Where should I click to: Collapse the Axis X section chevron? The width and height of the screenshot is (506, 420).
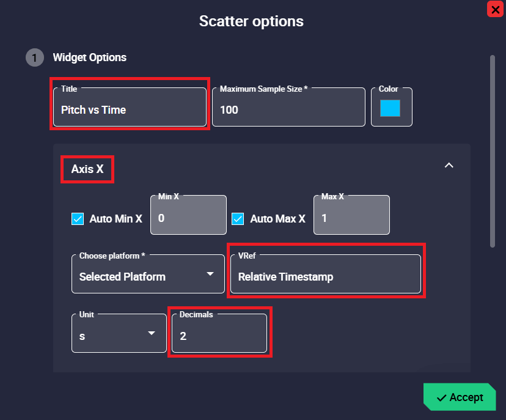coord(449,166)
